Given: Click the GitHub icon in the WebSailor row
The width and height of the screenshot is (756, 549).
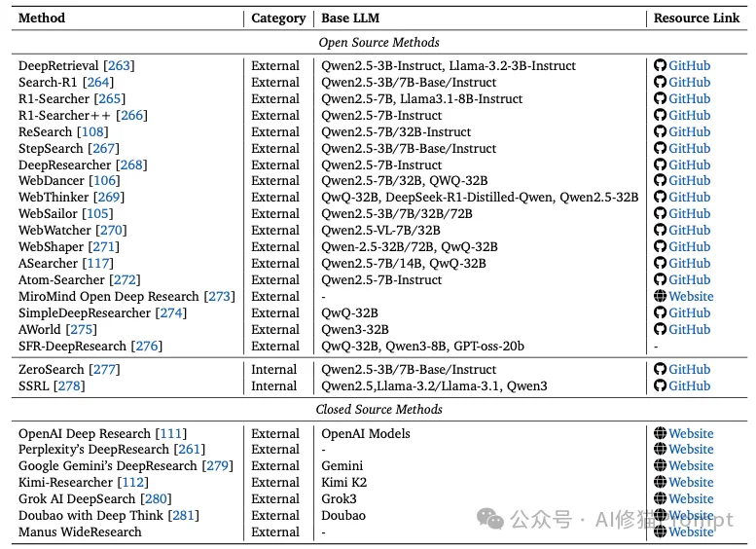Looking at the screenshot, I should (x=660, y=214).
